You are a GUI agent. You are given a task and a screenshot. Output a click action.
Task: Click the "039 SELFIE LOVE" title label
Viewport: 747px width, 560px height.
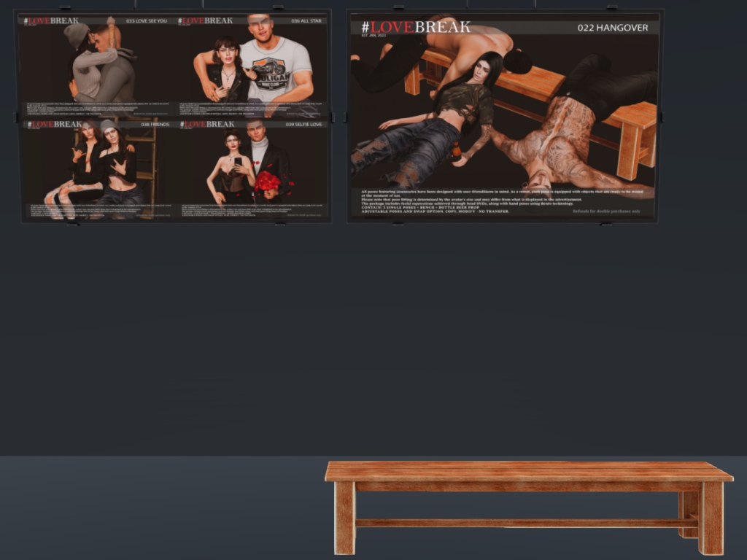click(303, 125)
